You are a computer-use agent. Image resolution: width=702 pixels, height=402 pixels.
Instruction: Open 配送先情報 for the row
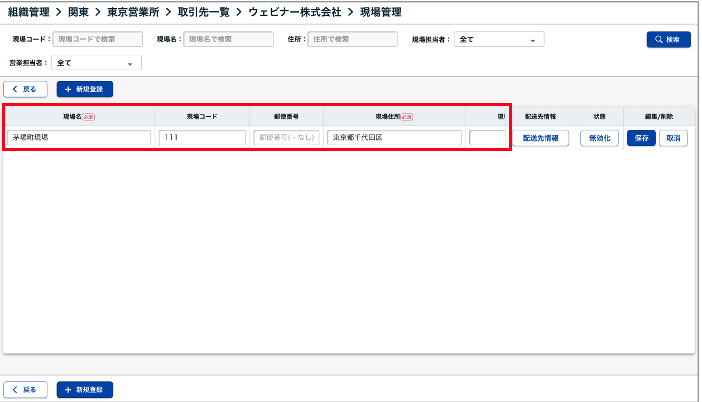click(x=546, y=138)
